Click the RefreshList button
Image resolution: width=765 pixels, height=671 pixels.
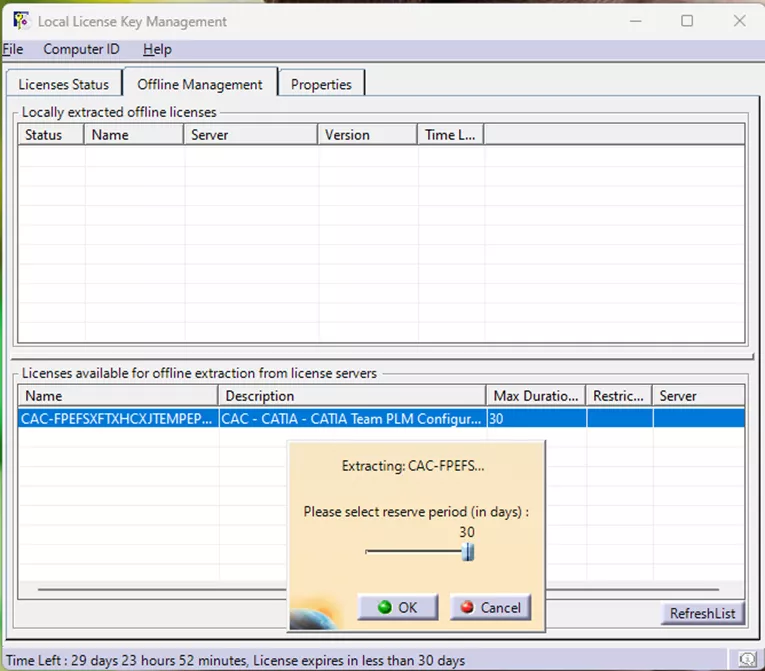point(703,613)
